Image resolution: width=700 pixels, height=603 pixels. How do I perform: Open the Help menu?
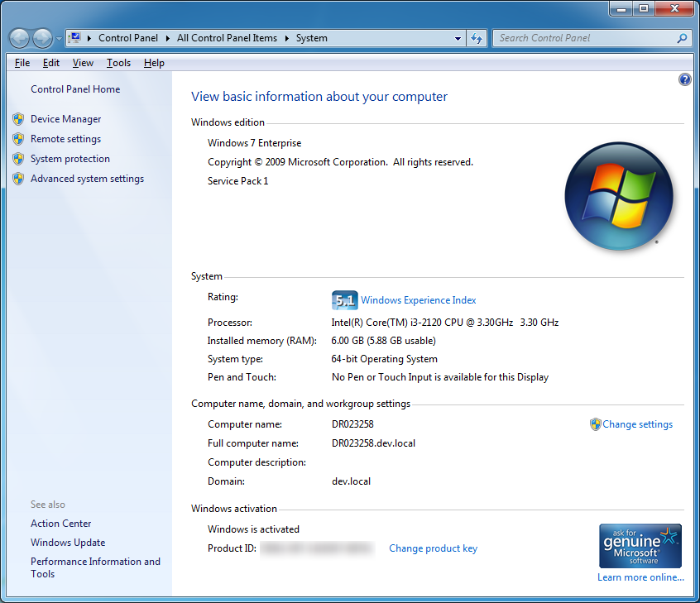click(x=154, y=63)
